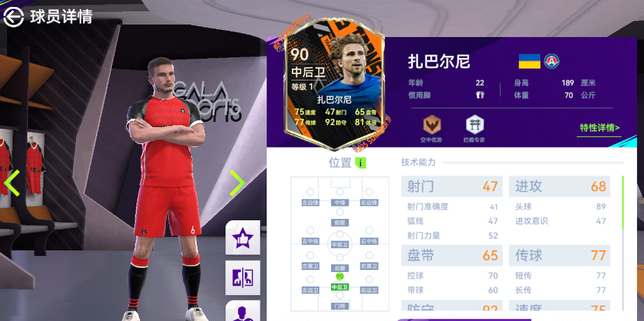Viewport: 644px width, 321px height.
Task: Tap the club crest badge
Action: coord(552,61)
